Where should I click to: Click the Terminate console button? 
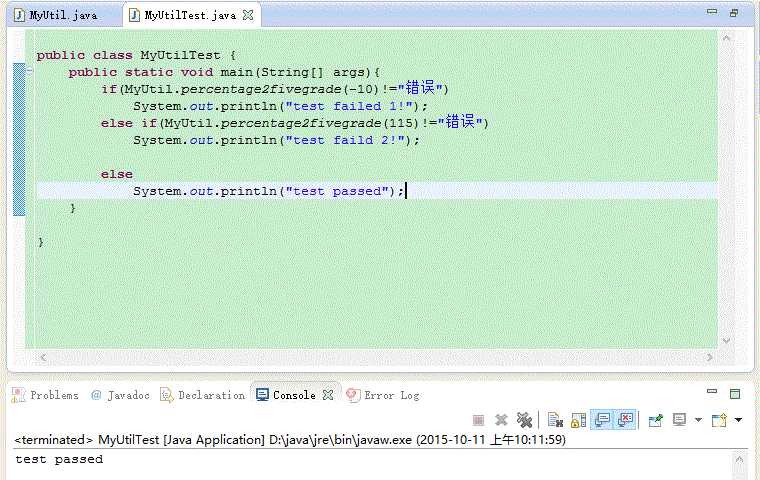pyautogui.click(x=478, y=420)
